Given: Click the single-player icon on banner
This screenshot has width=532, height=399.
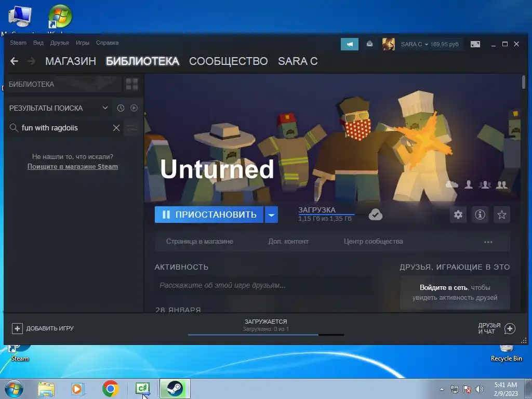Looking at the screenshot, I should click(469, 184).
